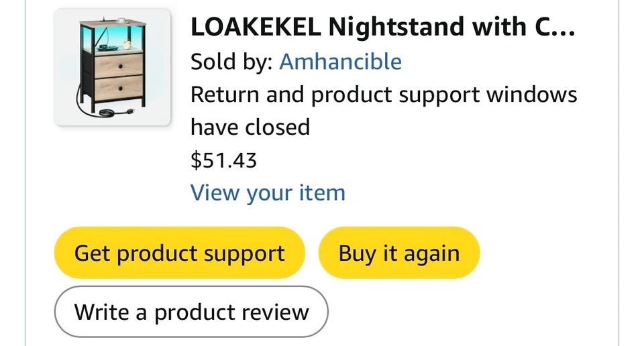644x346 pixels.
Task: Open the LOAKEKEL nightstand product thumbnail
Action: click(112, 67)
